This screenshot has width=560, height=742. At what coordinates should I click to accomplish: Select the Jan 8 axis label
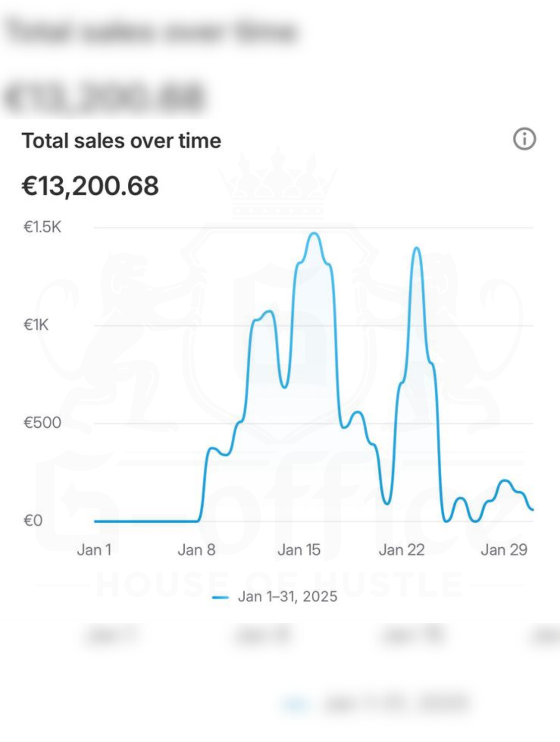(196, 550)
